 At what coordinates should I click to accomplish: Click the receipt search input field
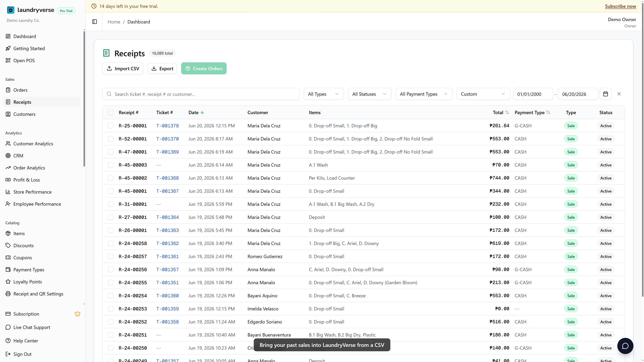pos(201,94)
